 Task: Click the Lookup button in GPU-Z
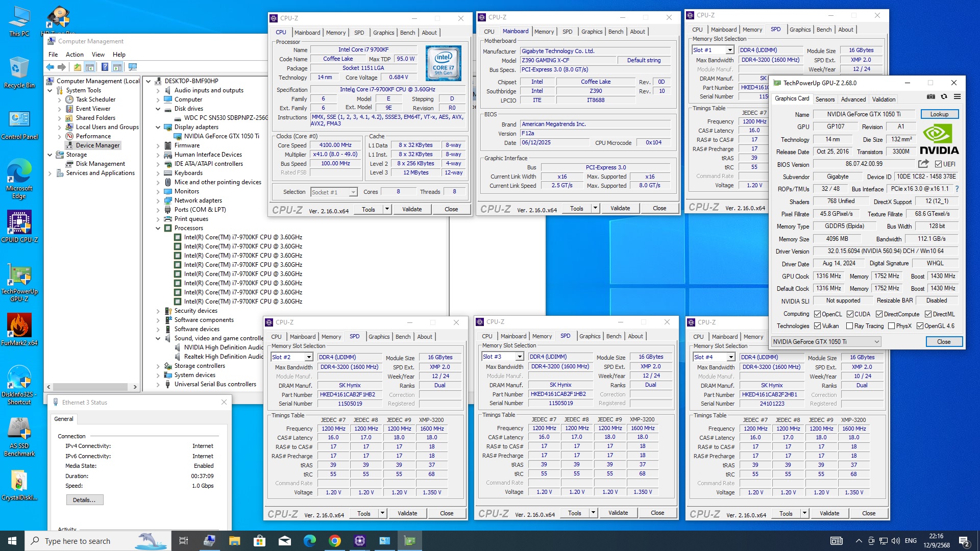tap(939, 114)
